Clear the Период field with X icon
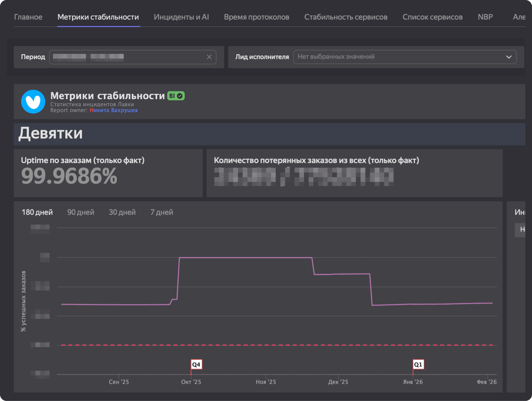Screen dimensions: 532x401 click(x=209, y=57)
